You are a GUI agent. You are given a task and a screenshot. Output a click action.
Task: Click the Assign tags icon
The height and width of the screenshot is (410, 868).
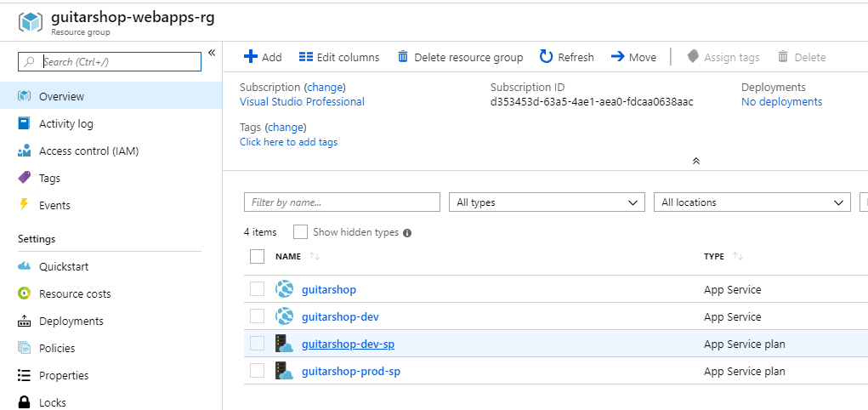(693, 56)
